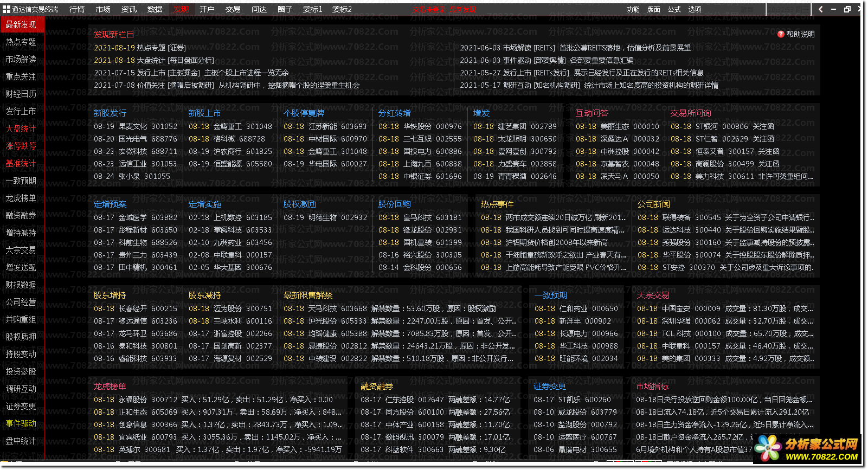Click the 果麦文化 301052 row

point(136,126)
